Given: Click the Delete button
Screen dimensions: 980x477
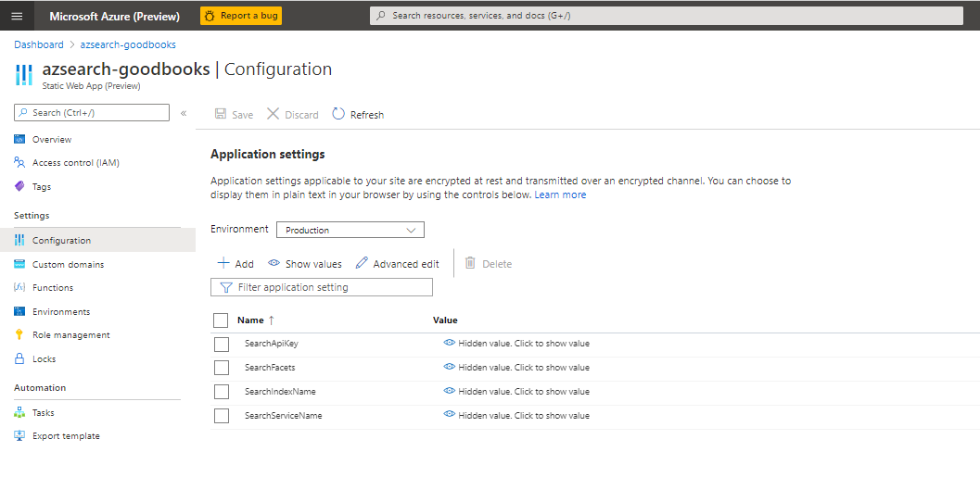Looking at the screenshot, I should coord(489,263).
